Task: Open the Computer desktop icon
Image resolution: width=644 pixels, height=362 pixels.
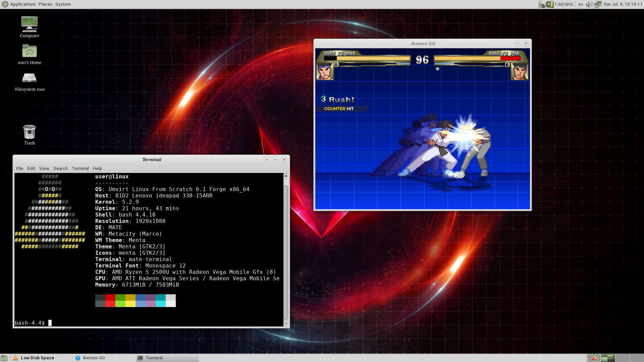Action: pyautogui.click(x=30, y=24)
